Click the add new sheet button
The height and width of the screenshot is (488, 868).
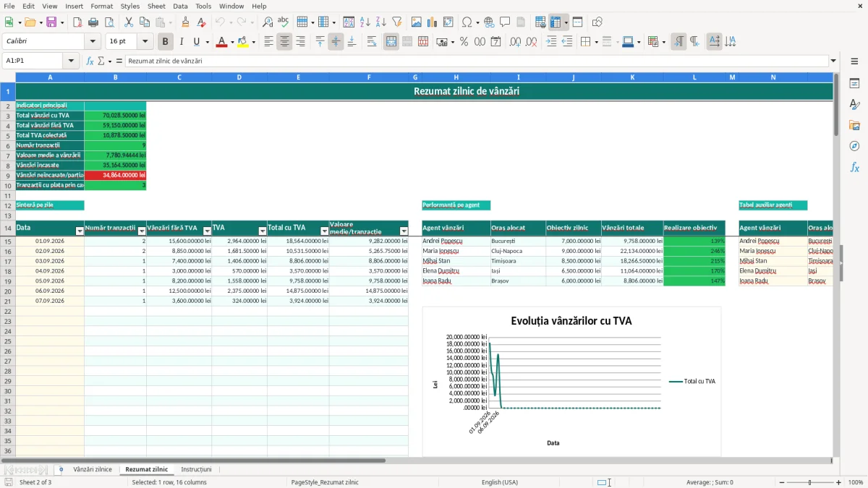click(61, 469)
